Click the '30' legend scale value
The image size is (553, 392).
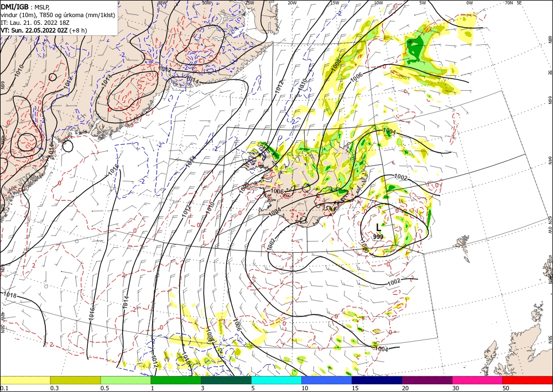[456, 388]
